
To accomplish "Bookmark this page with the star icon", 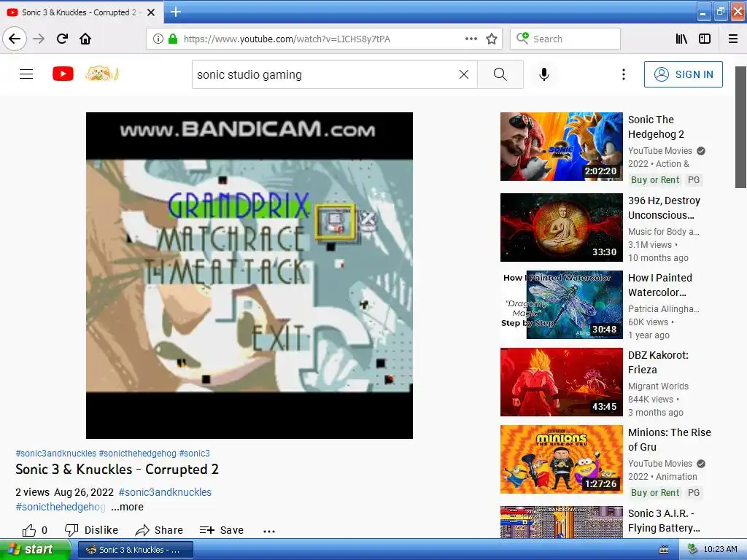I will (x=492, y=39).
